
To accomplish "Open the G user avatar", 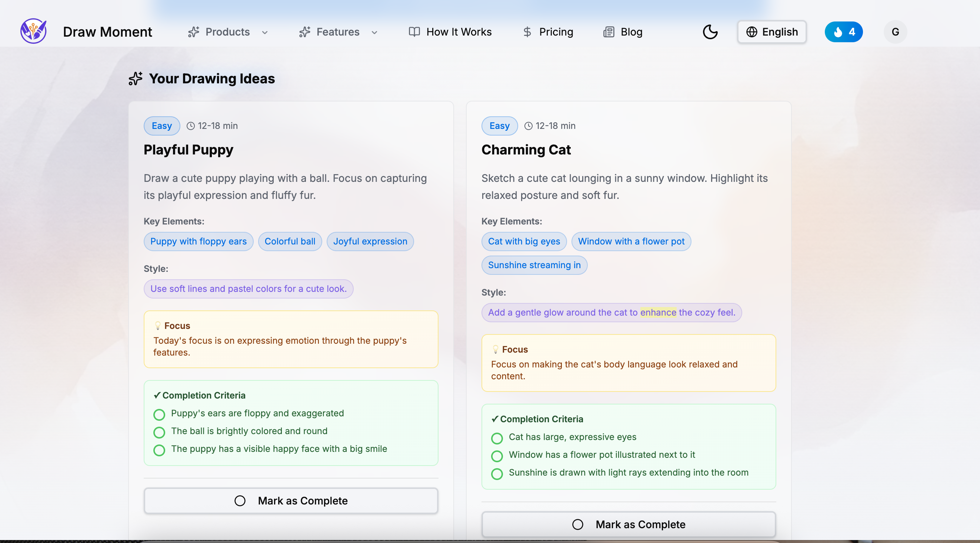I will (x=895, y=32).
